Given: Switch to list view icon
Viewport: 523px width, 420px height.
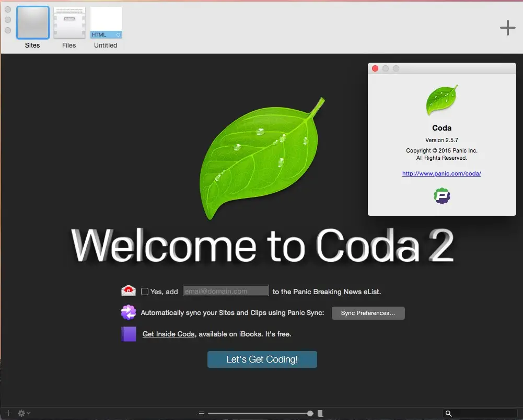Looking at the screenshot, I should (202, 413).
